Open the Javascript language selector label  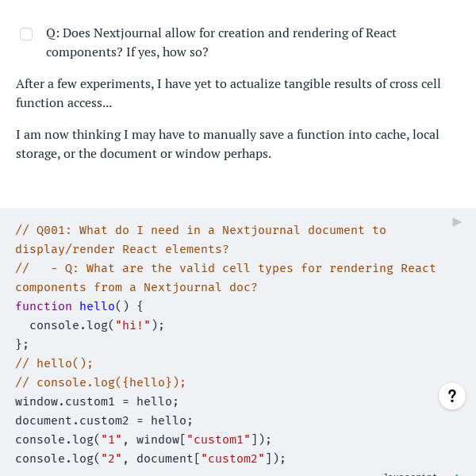[x=409, y=474]
